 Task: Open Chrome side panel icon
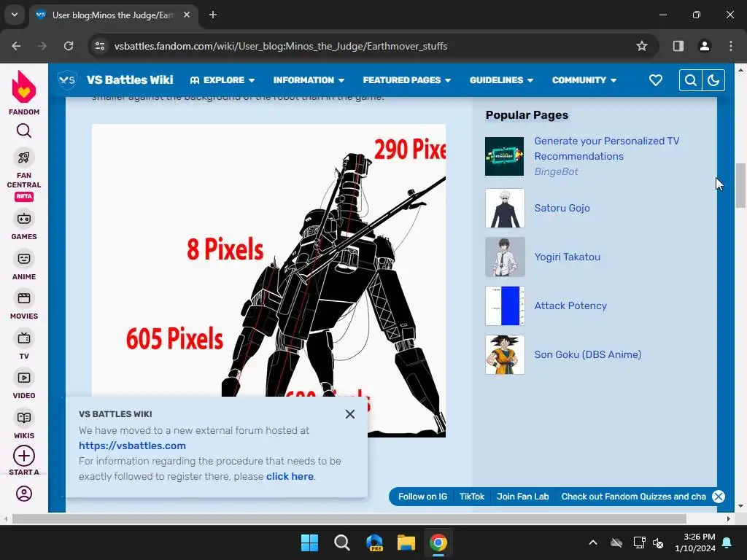click(678, 46)
